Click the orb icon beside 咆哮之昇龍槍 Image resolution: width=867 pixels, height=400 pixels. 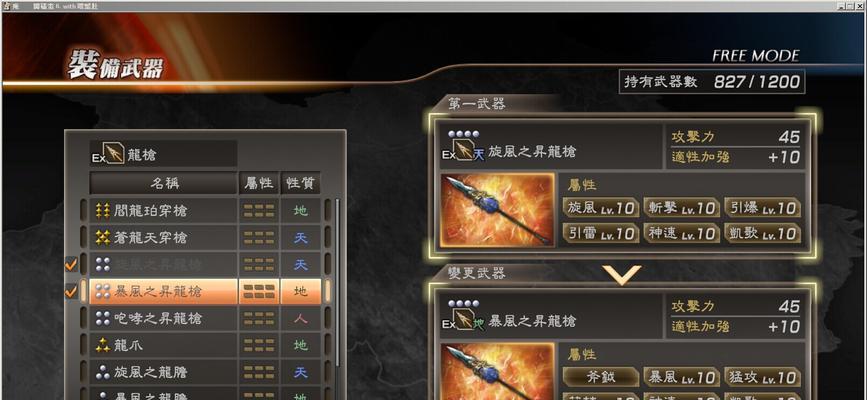click(103, 318)
